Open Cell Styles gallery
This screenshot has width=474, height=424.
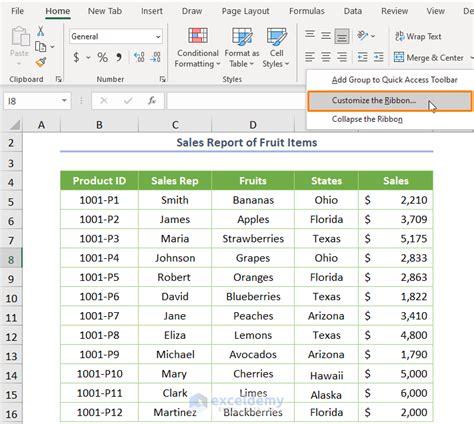(x=276, y=48)
